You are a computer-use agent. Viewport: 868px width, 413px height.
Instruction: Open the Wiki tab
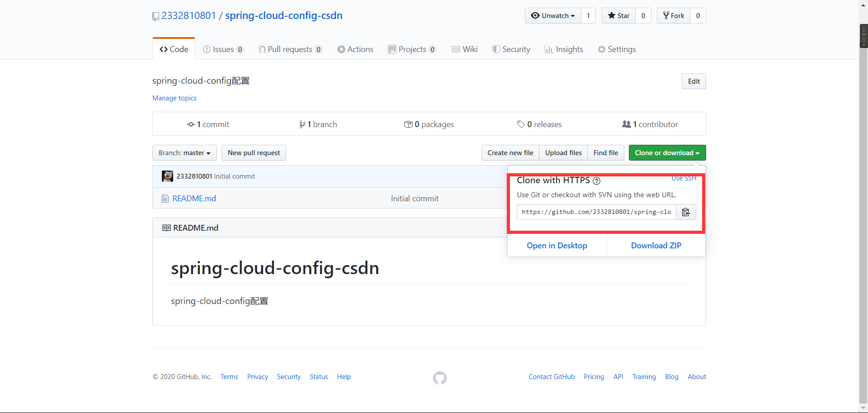[464, 49]
